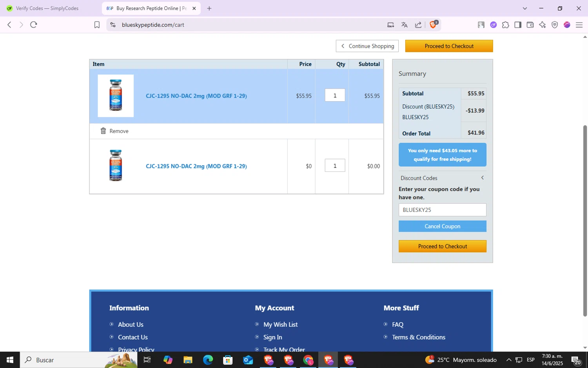Open site information icon in address bar
The image size is (588, 368).
[113, 25]
